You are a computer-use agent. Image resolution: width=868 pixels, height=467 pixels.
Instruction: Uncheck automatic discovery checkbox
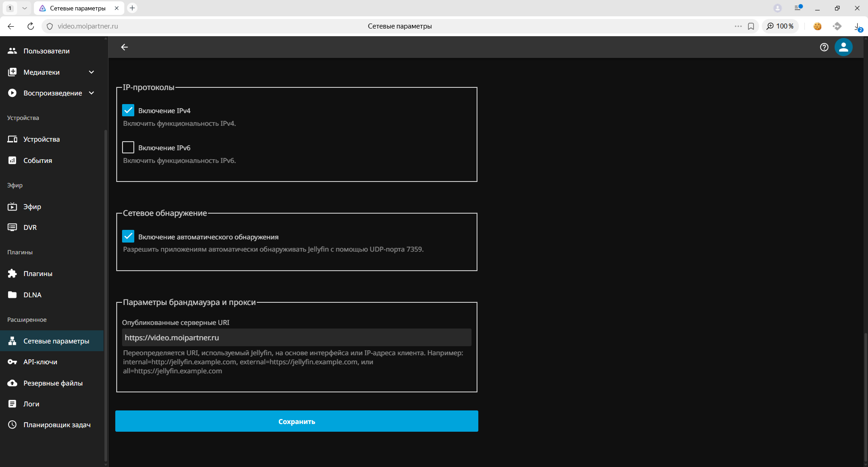coord(128,237)
